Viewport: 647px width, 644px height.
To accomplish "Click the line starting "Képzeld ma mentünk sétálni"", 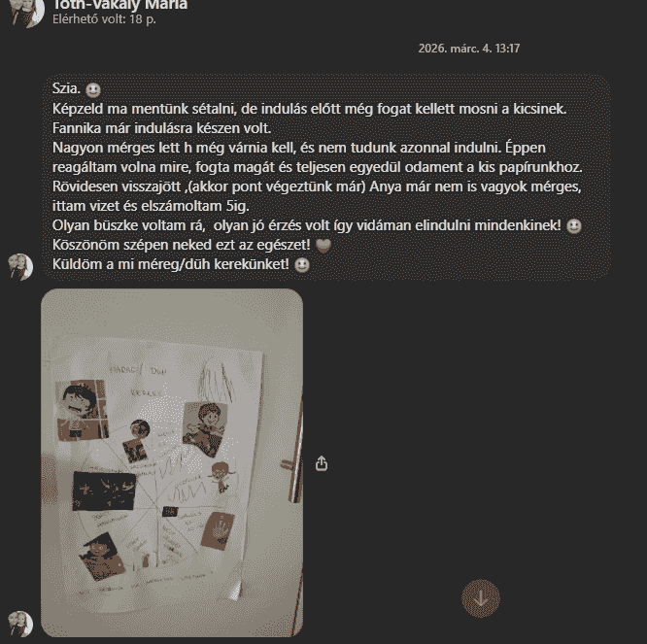I will tap(310, 109).
